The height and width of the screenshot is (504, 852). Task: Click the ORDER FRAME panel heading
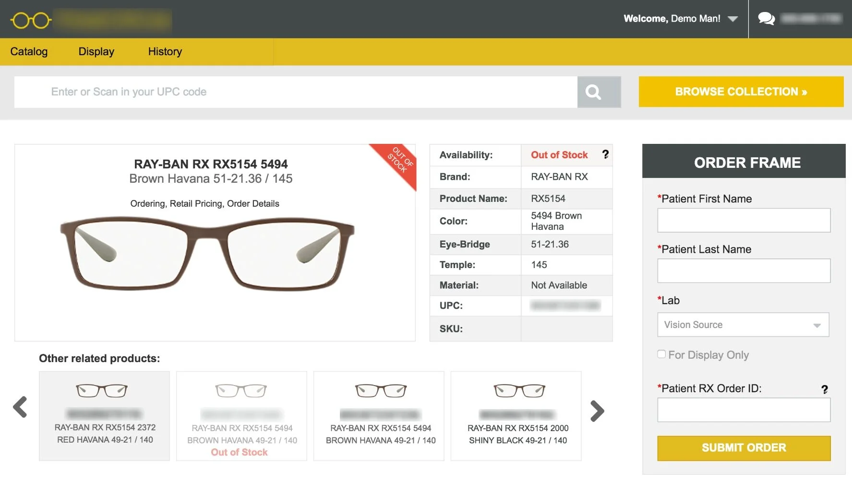747,163
